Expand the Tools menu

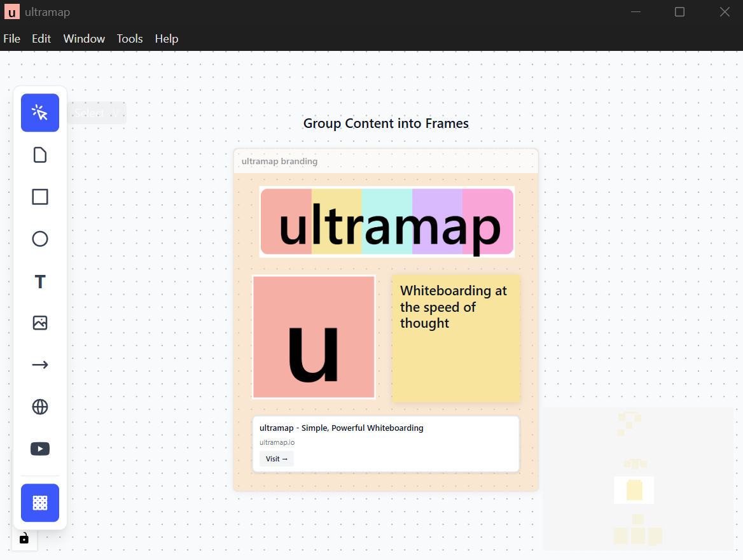tap(130, 39)
